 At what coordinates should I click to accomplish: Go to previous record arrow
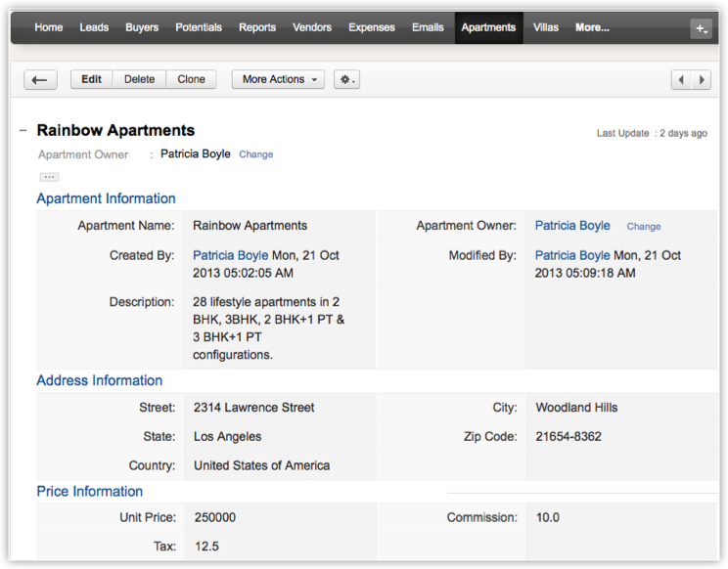pos(681,80)
